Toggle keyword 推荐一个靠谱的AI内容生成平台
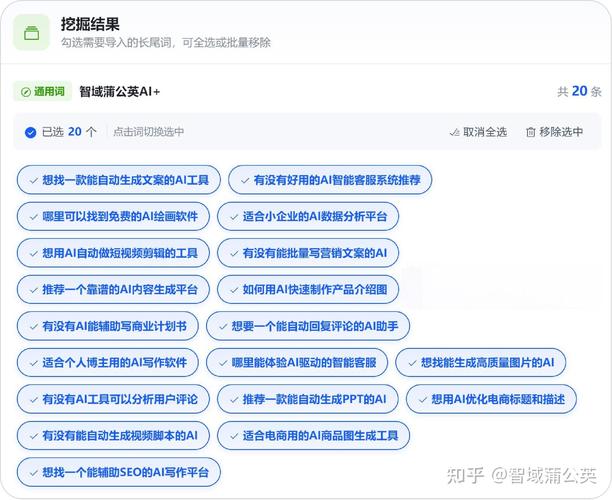 click(x=113, y=290)
